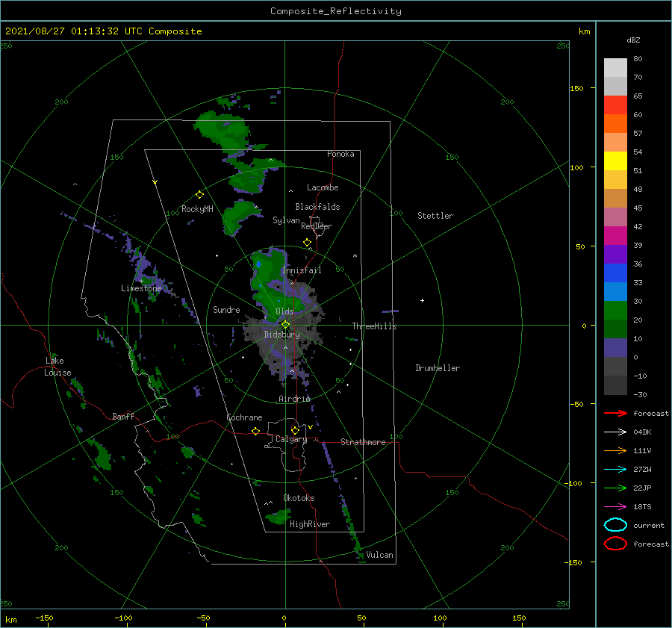
Task: Click the HighRiver label
Action: 310,524
